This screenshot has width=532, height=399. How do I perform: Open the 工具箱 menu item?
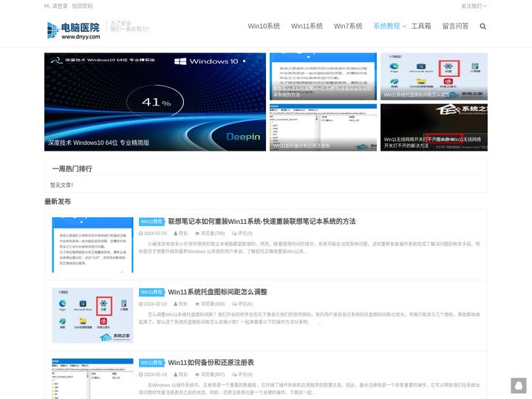coord(421,26)
